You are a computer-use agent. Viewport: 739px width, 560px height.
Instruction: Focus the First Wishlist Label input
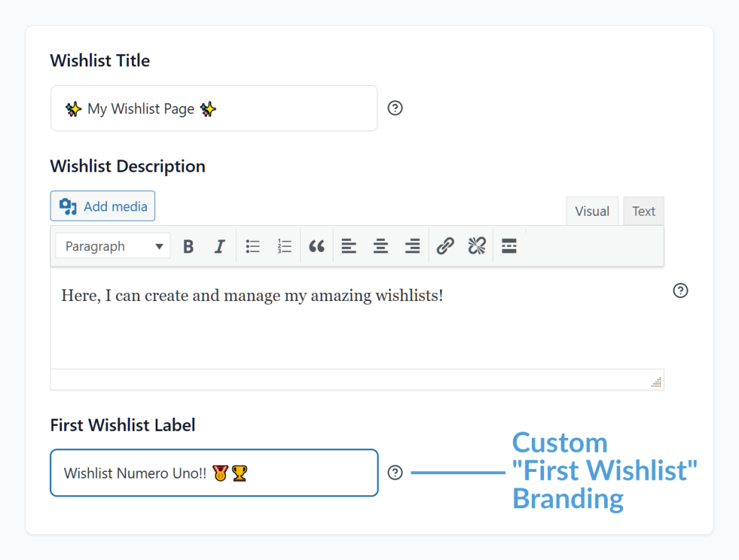pos(214,473)
